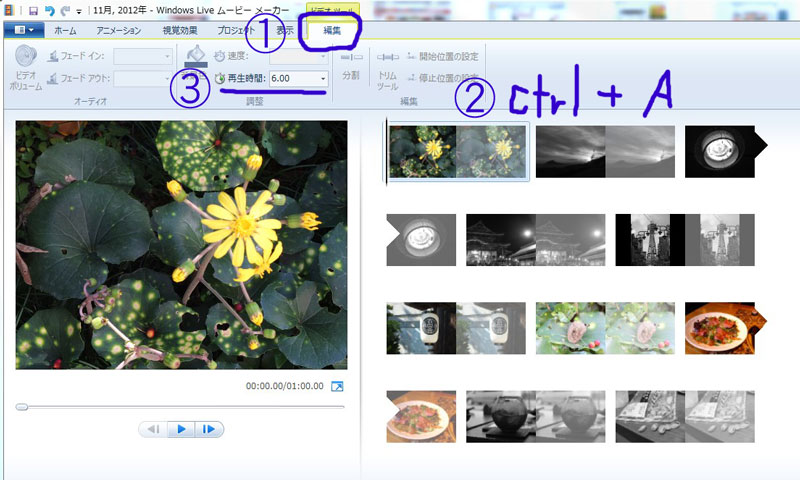This screenshot has height=480, width=800.
Task: Step to the next frame
Action: [x=209, y=429]
